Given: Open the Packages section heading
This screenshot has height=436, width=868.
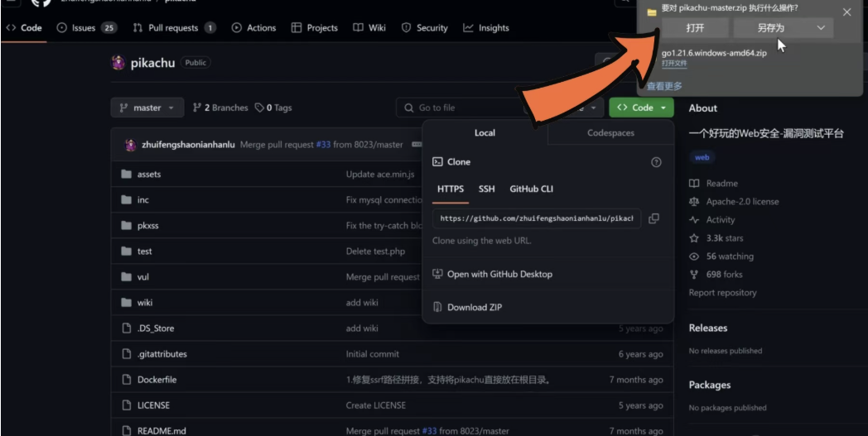Looking at the screenshot, I should click(710, 385).
